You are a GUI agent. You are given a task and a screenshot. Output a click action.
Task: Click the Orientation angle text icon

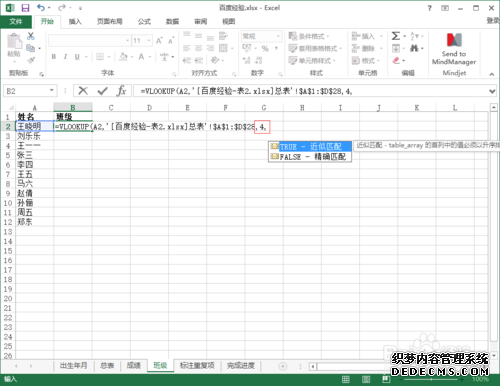click(215, 60)
